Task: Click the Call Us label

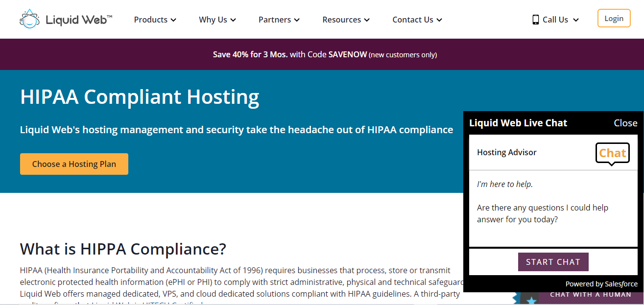Action: click(555, 20)
